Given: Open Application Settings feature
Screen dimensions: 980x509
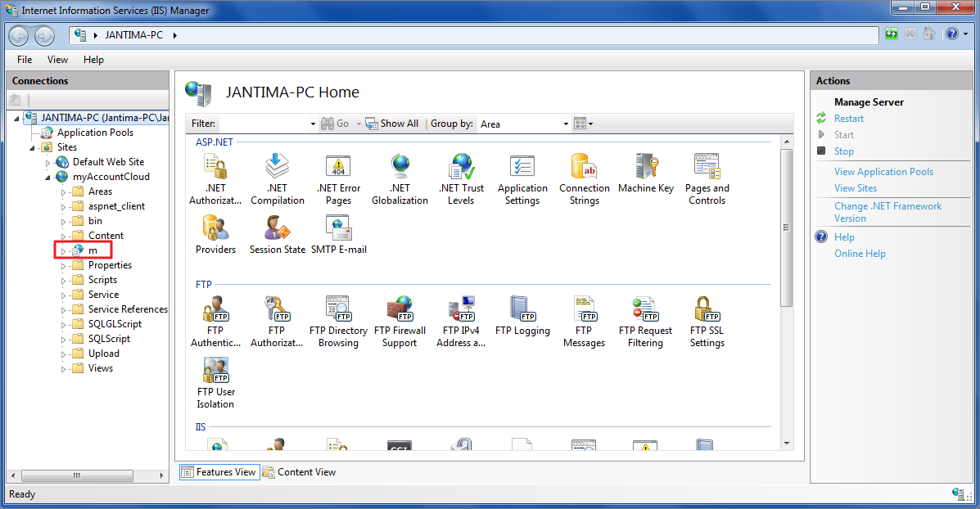Looking at the screenshot, I should [522, 180].
